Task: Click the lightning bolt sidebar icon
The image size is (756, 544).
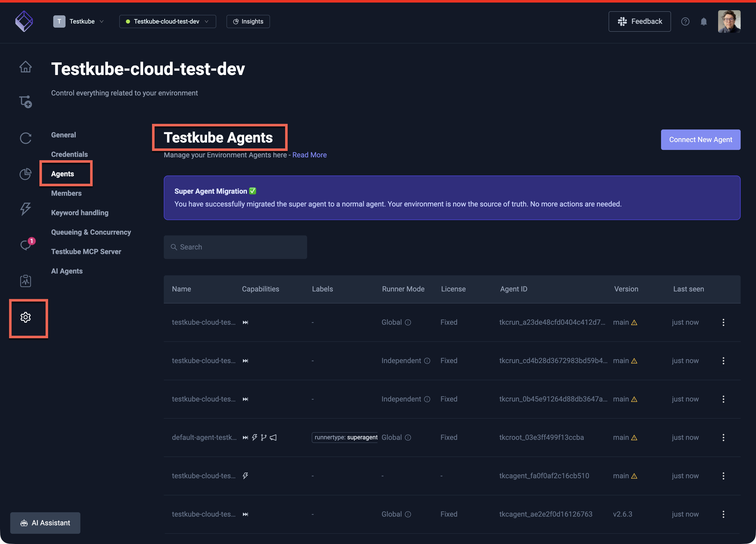Action: (x=25, y=209)
